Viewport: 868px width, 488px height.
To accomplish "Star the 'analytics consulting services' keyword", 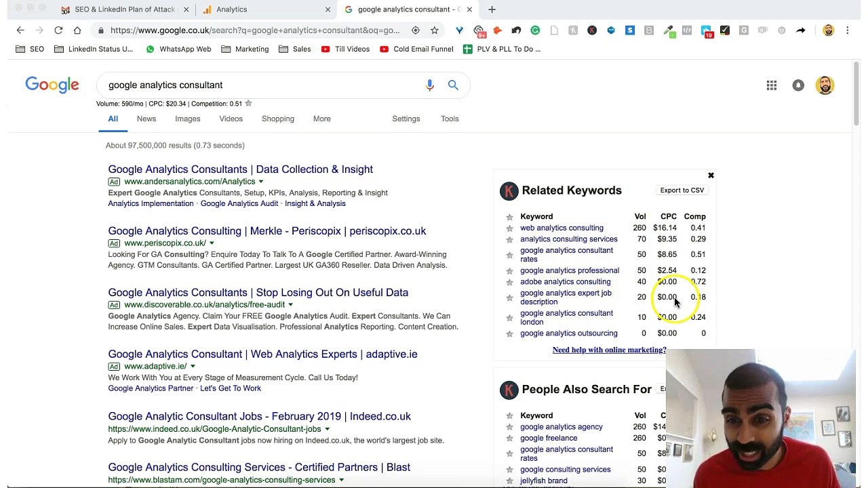I will click(509, 239).
